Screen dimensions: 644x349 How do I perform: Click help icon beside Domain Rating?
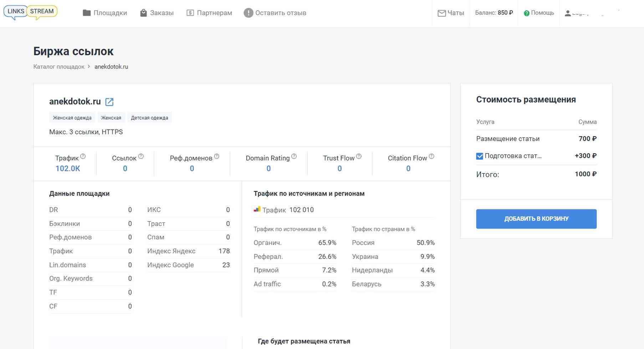[x=294, y=156]
